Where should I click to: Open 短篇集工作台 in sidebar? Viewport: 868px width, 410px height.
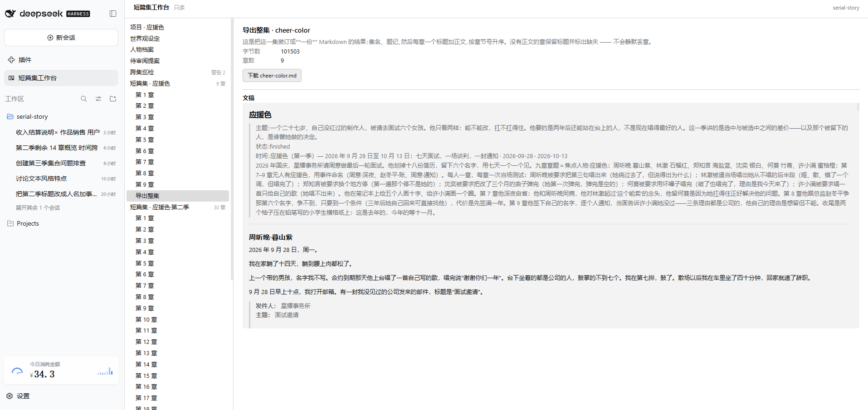[x=61, y=78]
